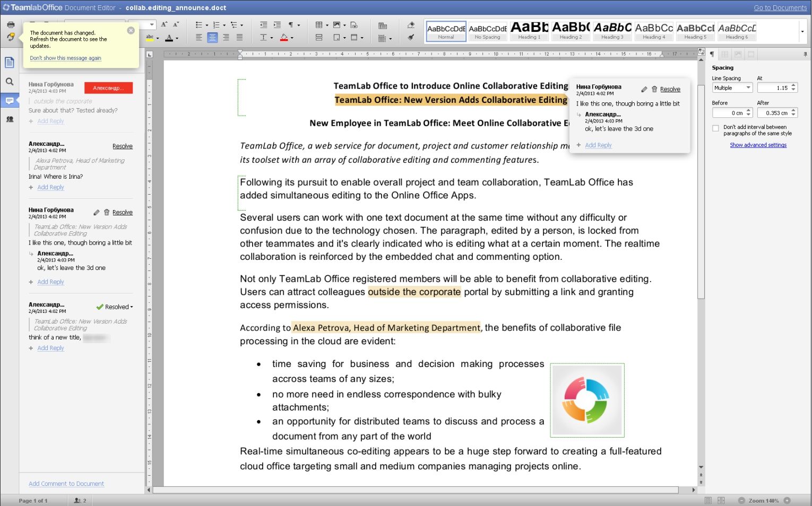The width and height of the screenshot is (812, 506).
Task: Apply the No Spacing style
Action: coord(487,31)
